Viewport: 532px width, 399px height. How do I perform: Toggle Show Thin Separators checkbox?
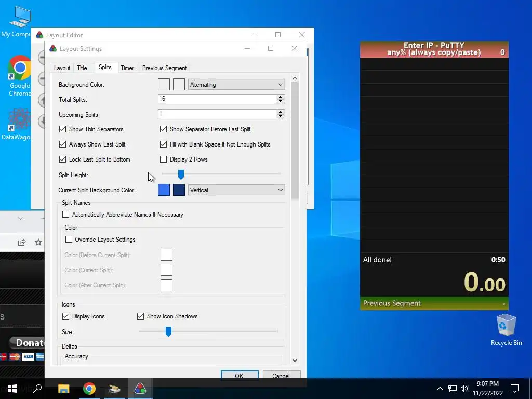pyautogui.click(x=62, y=129)
